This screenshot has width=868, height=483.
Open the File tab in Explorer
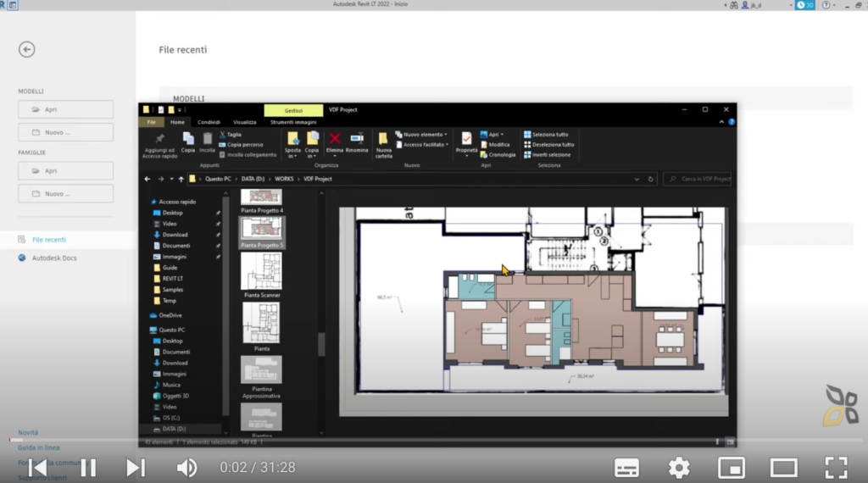click(x=151, y=122)
